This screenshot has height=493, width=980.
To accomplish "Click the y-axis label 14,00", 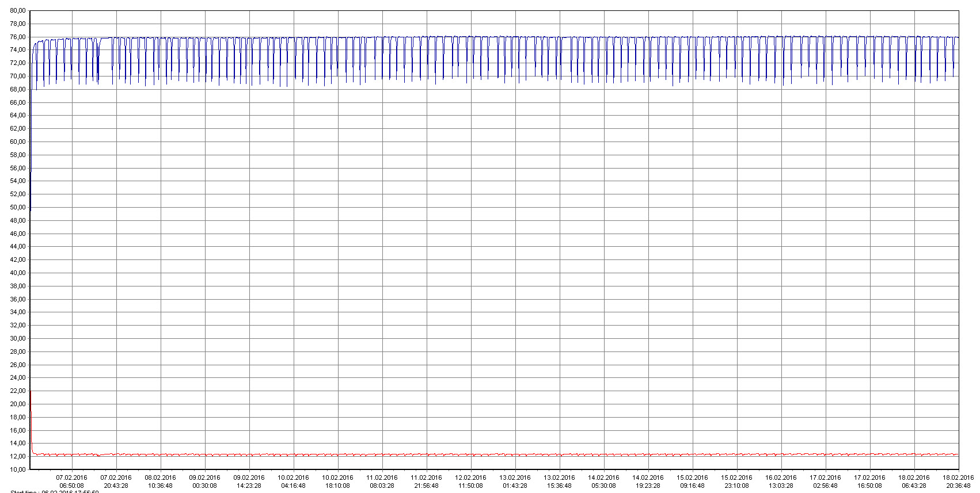I will pos(18,443).
